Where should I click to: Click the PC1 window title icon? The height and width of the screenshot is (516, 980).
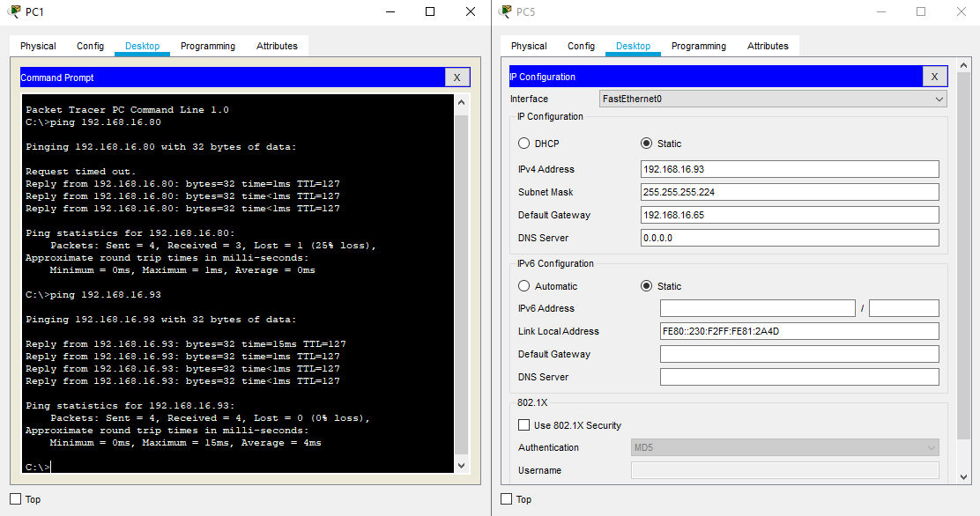tap(14, 11)
